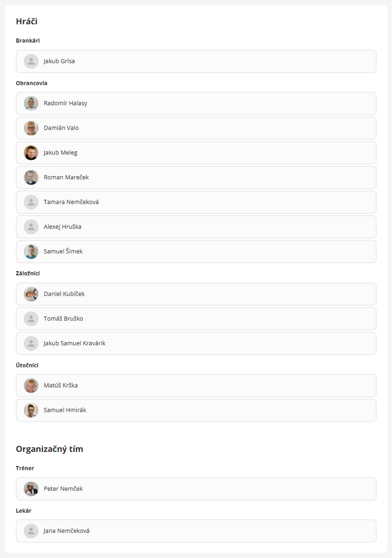
Task: Click Alexej Hruška's placeholder avatar icon
Action: 31,227
